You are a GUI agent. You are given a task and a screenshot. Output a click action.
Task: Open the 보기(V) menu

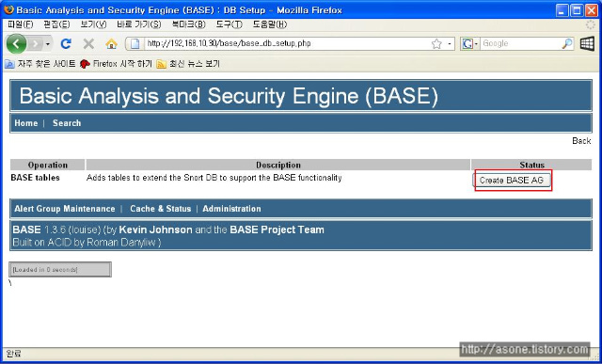(93, 24)
